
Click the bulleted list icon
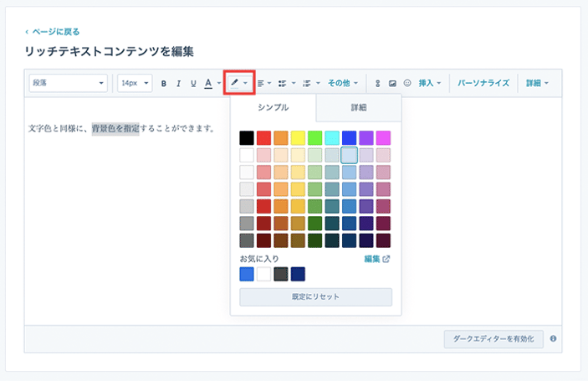(283, 84)
